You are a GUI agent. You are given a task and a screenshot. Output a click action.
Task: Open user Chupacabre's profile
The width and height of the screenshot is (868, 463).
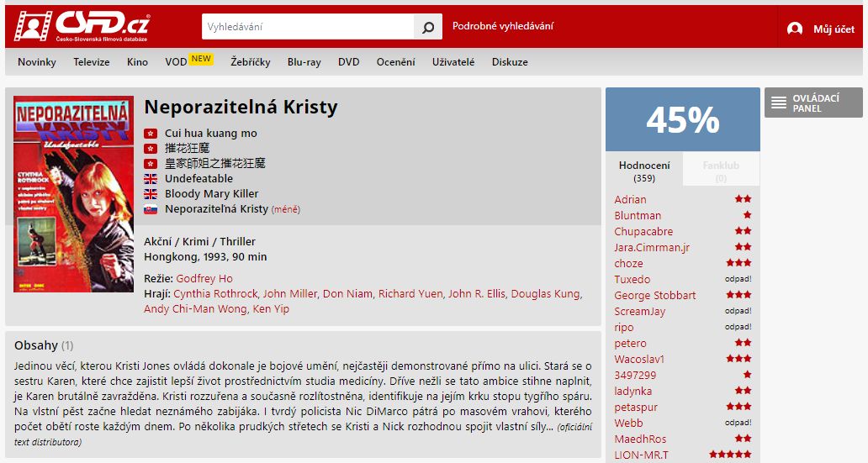[643, 232]
